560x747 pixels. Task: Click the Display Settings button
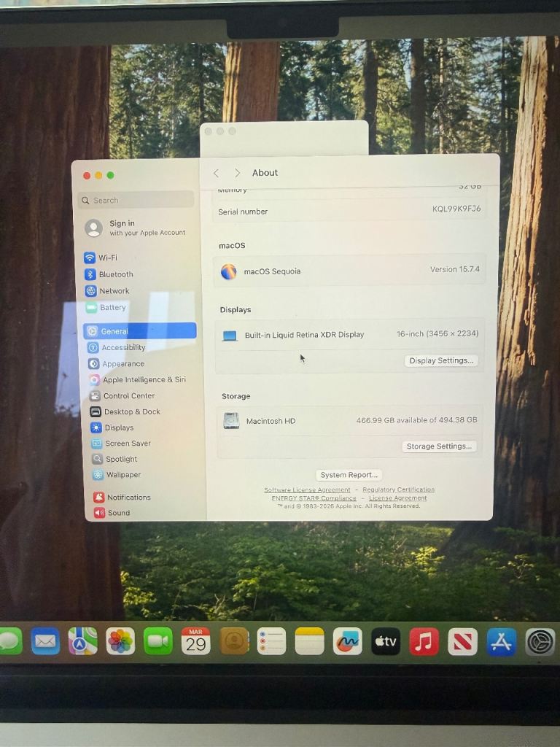tap(441, 360)
